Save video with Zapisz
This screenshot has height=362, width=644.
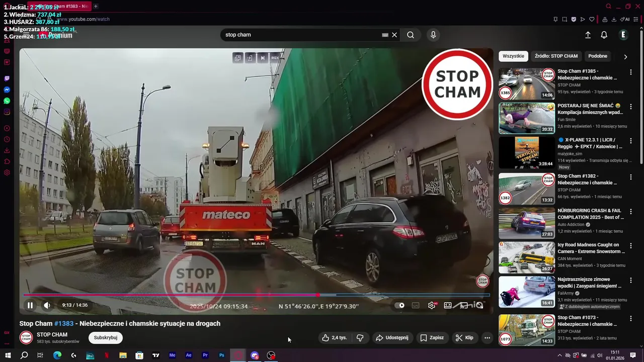[x=432, y=338]
